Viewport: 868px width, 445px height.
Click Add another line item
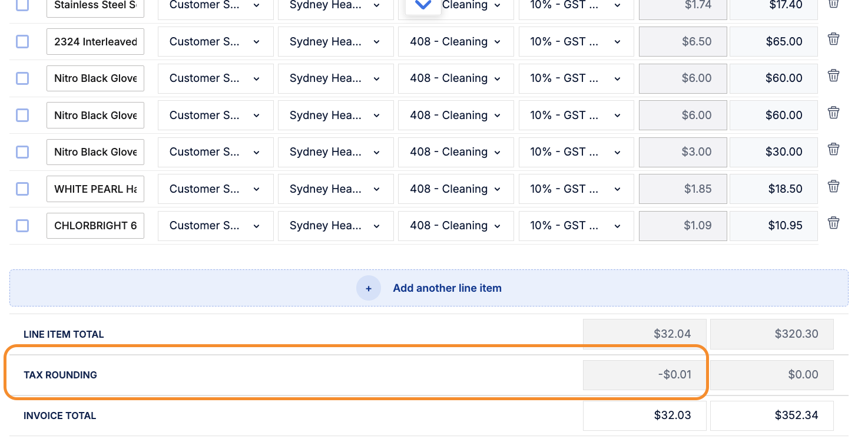tap(447, 288)
